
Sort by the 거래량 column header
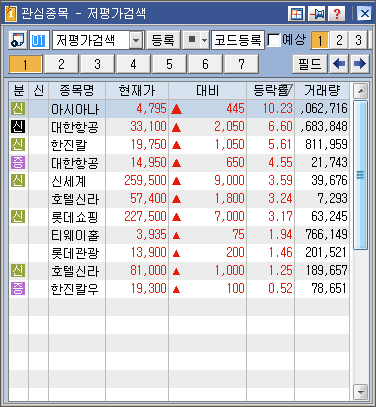[x=322, y=90]
